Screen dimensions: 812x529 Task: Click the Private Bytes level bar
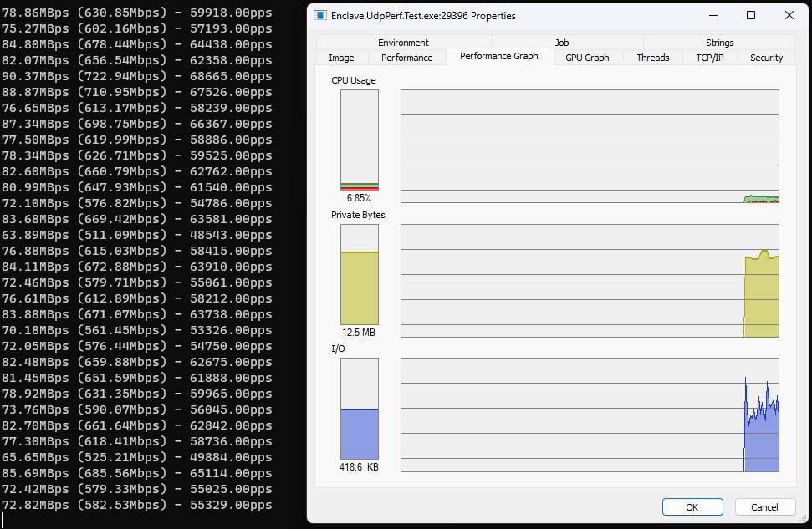tap(360, 274)
